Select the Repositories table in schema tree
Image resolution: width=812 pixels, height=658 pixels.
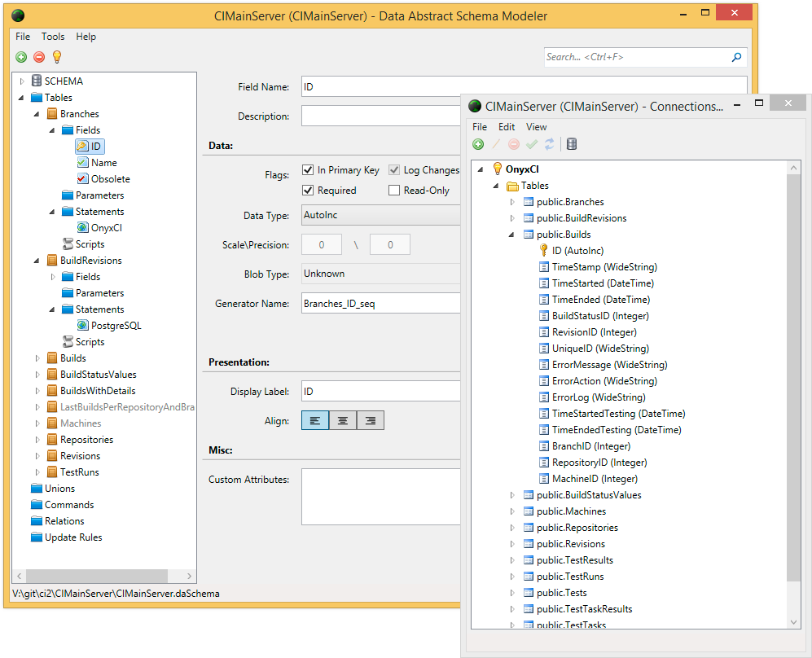(80, 440)
